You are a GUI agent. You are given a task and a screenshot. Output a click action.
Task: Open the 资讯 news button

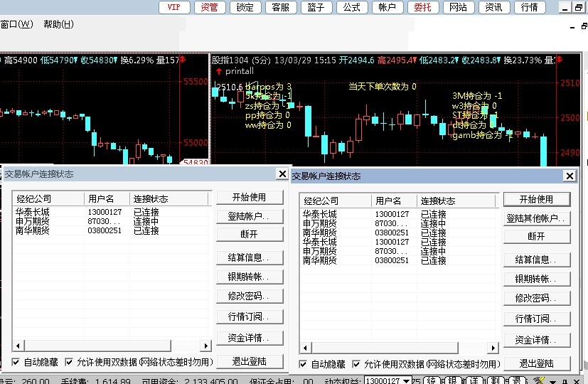(x=494, y=7)
